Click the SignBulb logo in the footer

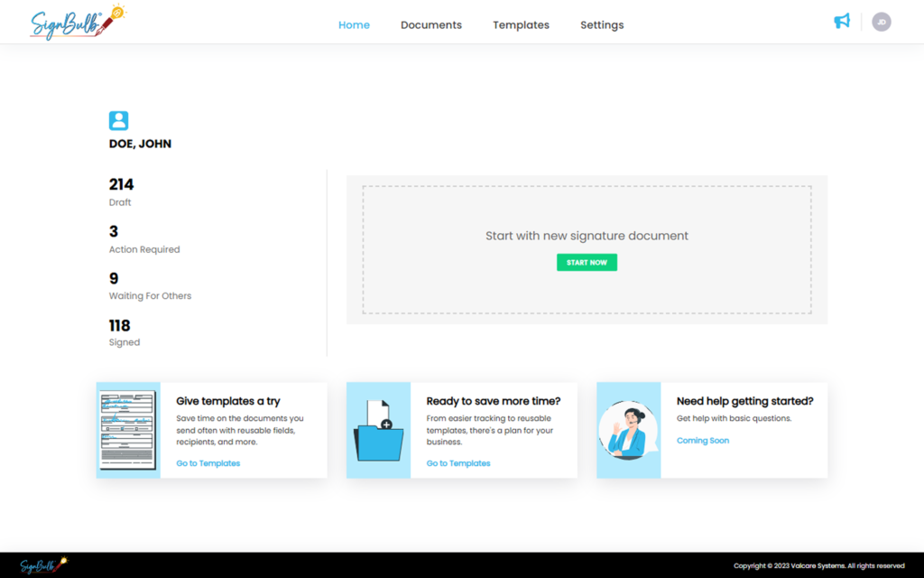[44, 565]
